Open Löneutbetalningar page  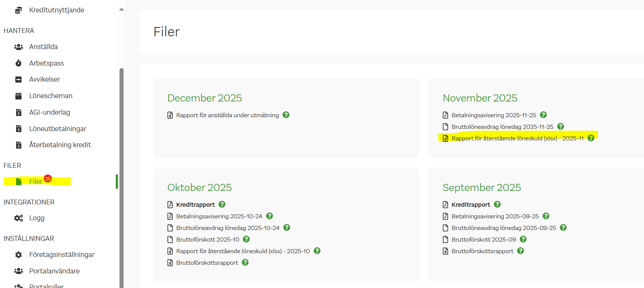pyautogui.click(x=58, y=129)
